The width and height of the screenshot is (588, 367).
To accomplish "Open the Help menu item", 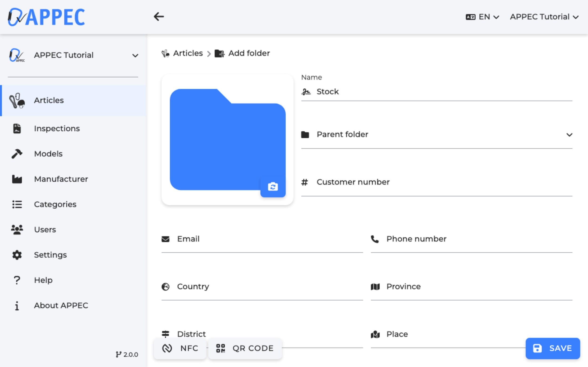I will [x=43, y=280].
